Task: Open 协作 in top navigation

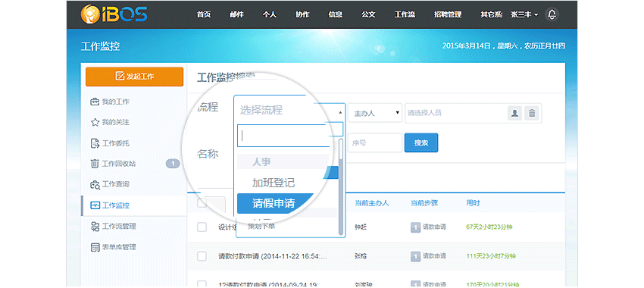Action: click(x=302, y=15)
